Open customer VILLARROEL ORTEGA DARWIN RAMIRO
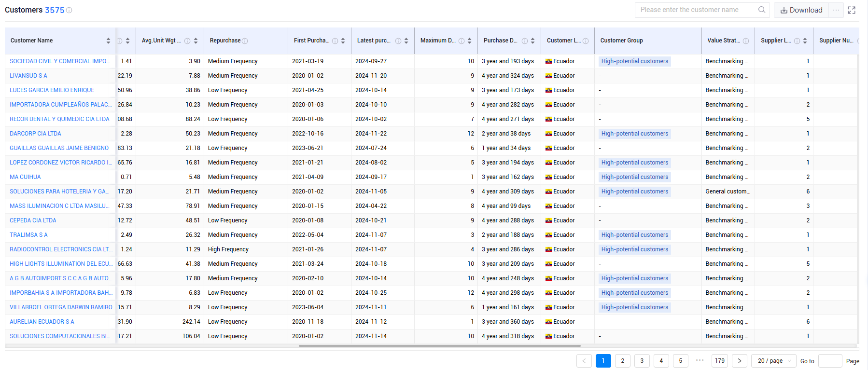 (61, 307)
